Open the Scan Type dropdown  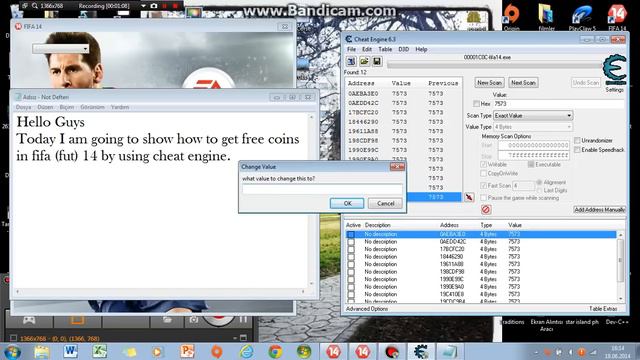(x=533, y=116)
